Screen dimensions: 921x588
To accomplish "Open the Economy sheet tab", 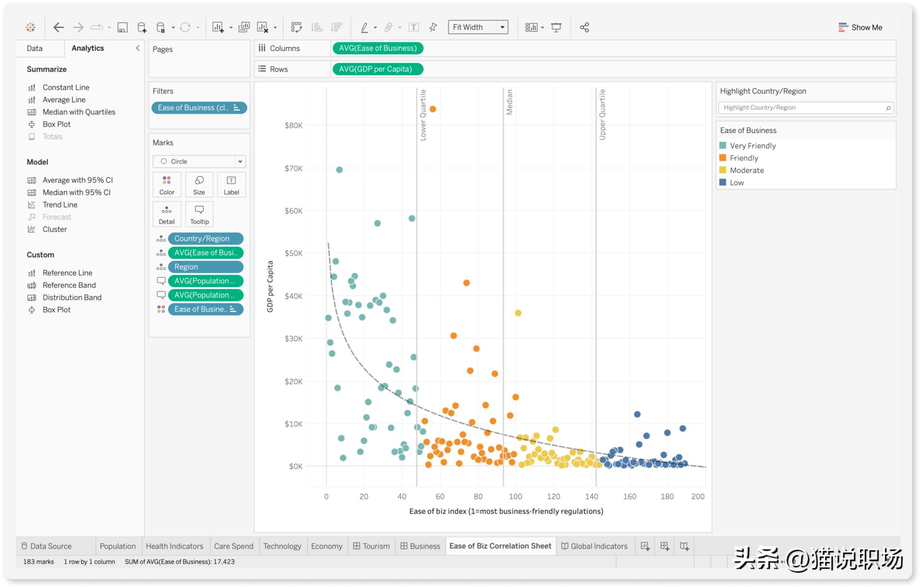I will point(326,546).
